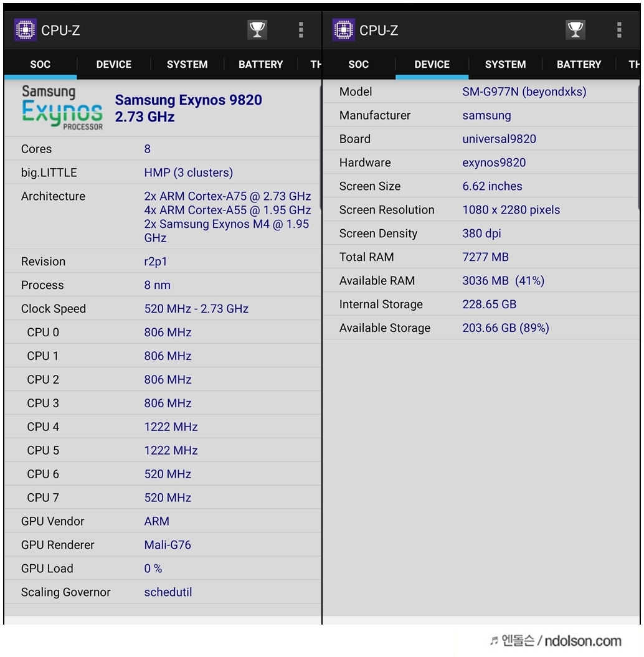The image size is (644, 657).
Task: Tap the CPU-Z app icon in right panel
Action: (x=344, y=30)
